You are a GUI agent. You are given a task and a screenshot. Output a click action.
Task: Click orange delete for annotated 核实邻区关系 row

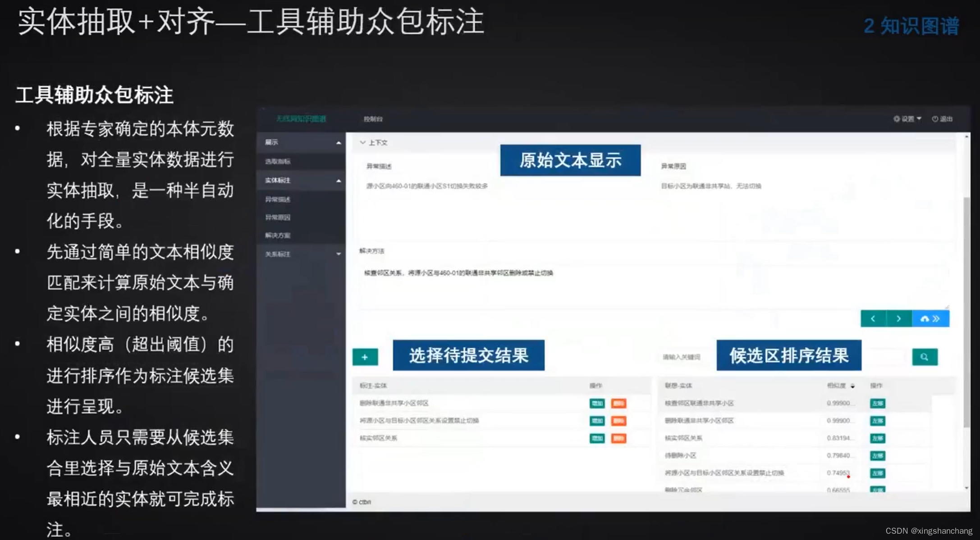[618, 438]
